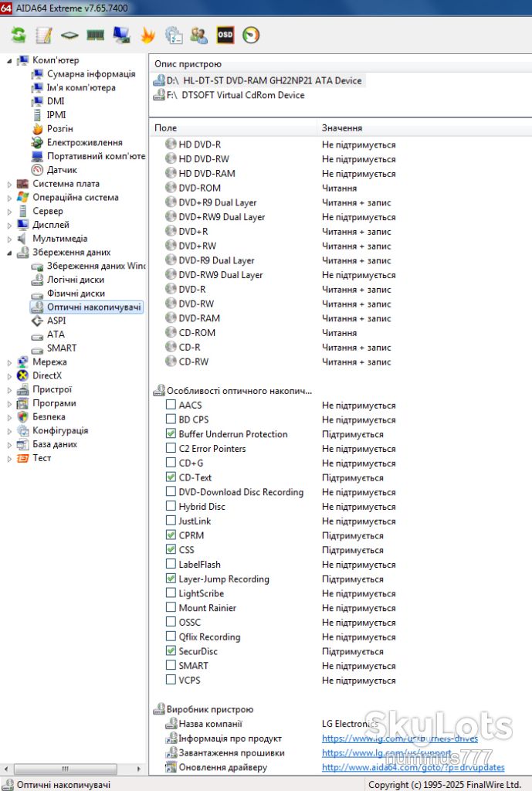Screen dimensions: 532x791
Task: Click the Значення column header
Action: pos(425,127)
